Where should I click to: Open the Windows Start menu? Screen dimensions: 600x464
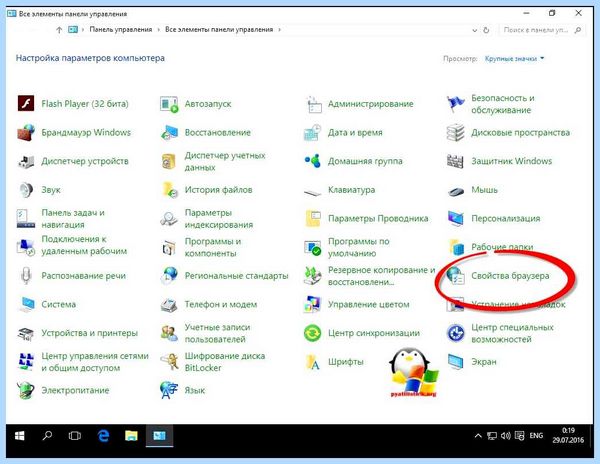20,435
